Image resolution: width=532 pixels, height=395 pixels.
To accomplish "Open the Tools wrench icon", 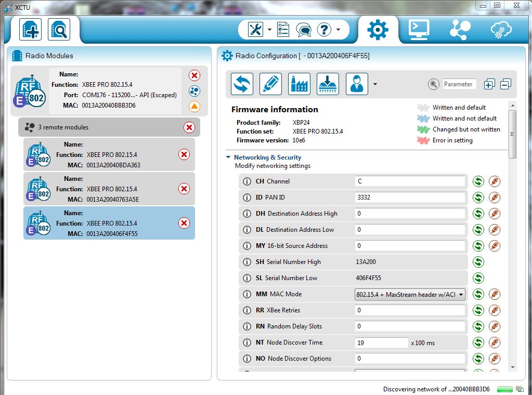I will 255,30.
